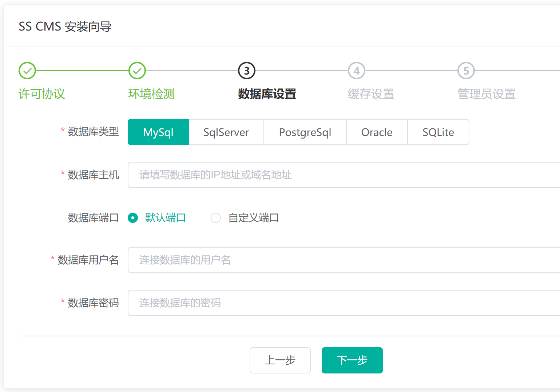Screen dimensions: 560x392
Task: Select PostgreSql as database type
Action: 305,132
